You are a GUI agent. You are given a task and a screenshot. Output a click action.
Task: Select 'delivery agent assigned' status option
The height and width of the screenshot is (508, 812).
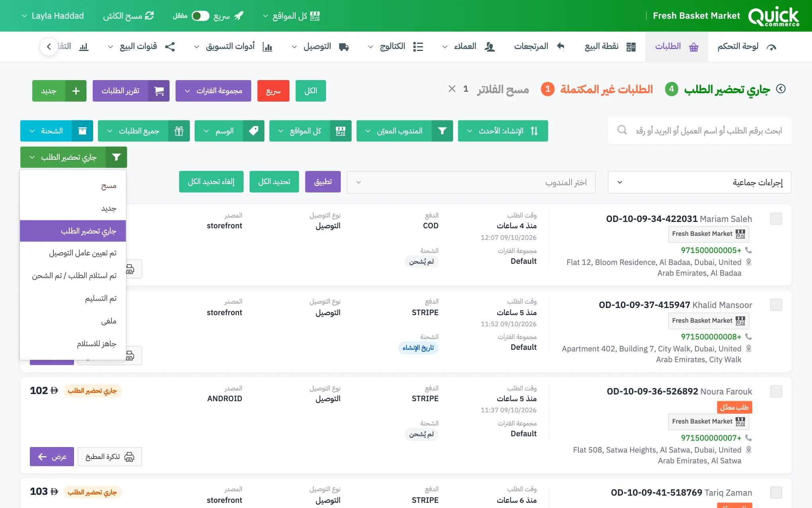point(73,253)
